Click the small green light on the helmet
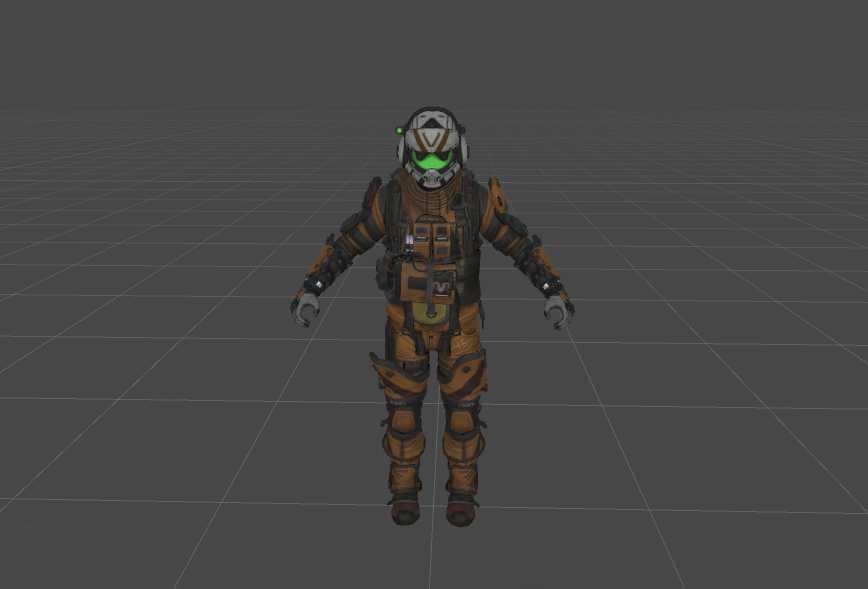Image resolution: width=868 pixels, height=589 pixels. [x=400, y=128]
